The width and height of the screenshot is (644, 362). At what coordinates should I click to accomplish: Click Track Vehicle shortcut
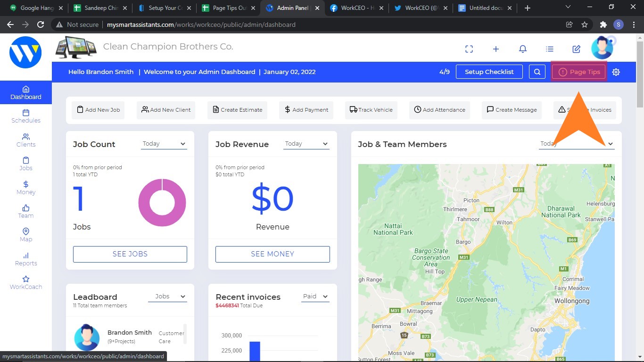click(x=371, y=110)
